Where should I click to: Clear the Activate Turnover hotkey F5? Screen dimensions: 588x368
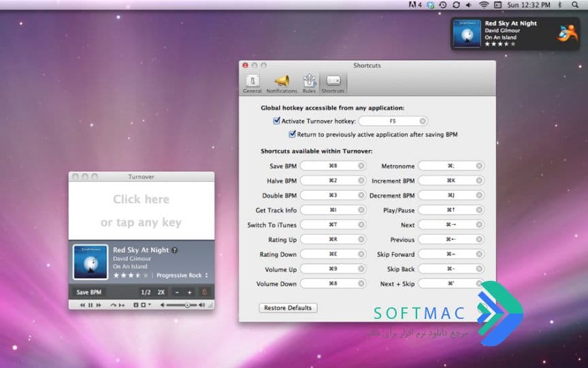tap(423, 121)
